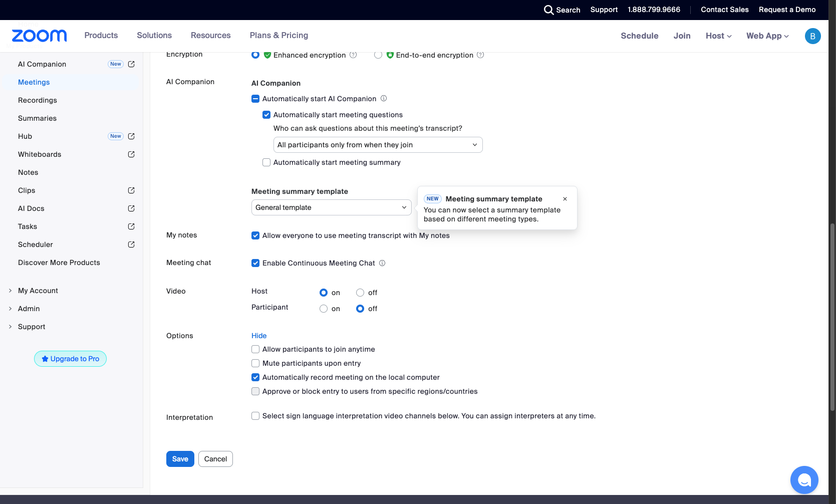The width and height of the screenshot is (836, 504).
Task: Click Contact Sales link
Action: click(725, 10)
